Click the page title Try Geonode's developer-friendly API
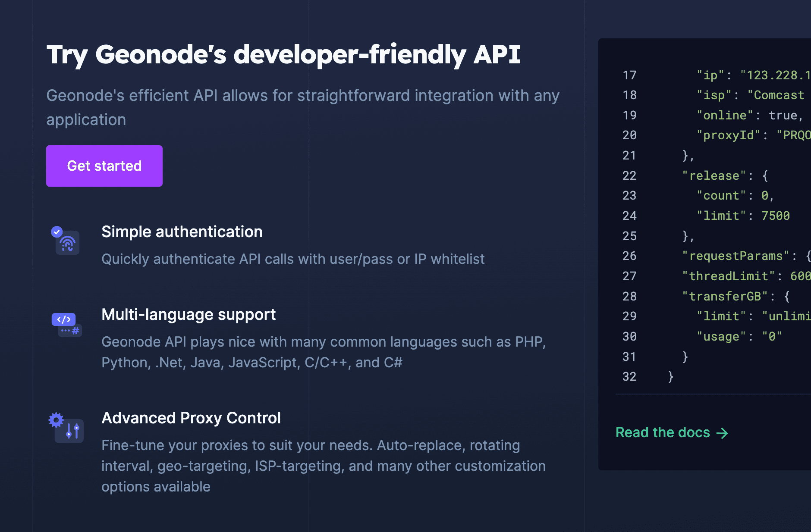The height and width of the screenshot is (532, 811). pos(284,54)
